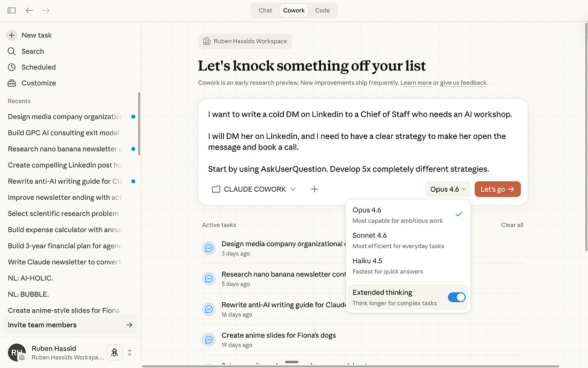Open Customize toolbox icon
The image size is (588, 368).
(x=12, y=83)
